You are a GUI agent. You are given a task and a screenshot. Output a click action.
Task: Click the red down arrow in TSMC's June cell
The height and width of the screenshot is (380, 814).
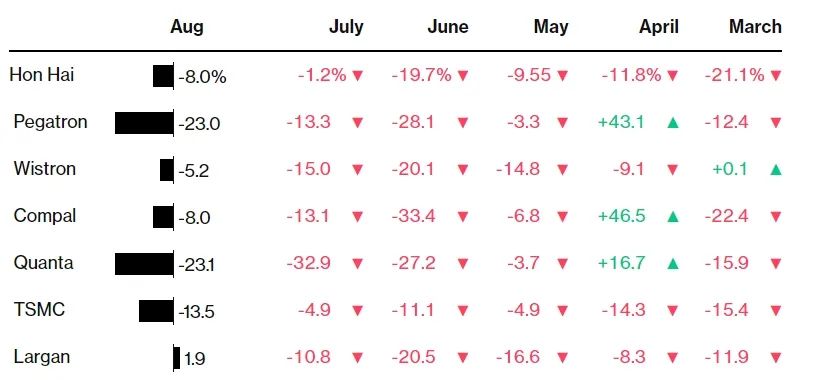tap(463, 310)
